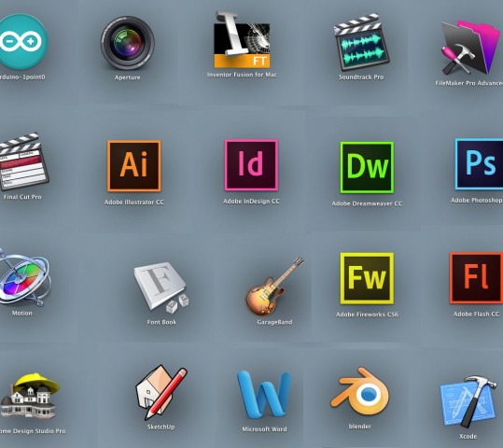Click the "Motion" label

click(x=22, y=313)
